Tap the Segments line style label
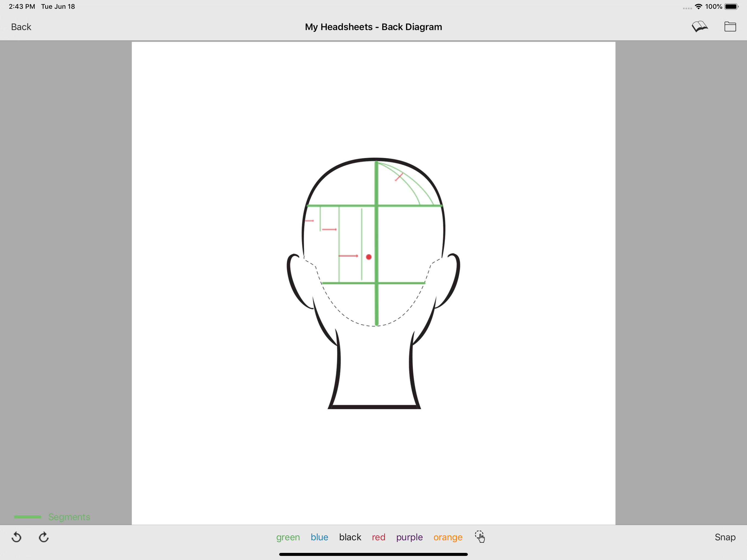Screen dimensions: 747x560 pyautogui.click(x=69, y=517)
